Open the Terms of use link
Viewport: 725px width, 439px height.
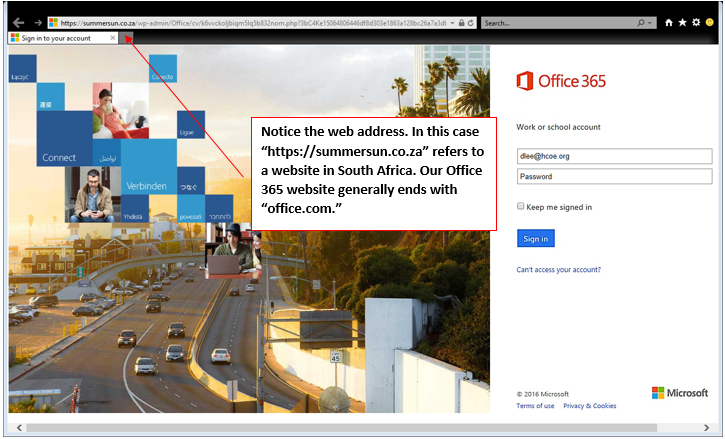click(x=535, y=406)
